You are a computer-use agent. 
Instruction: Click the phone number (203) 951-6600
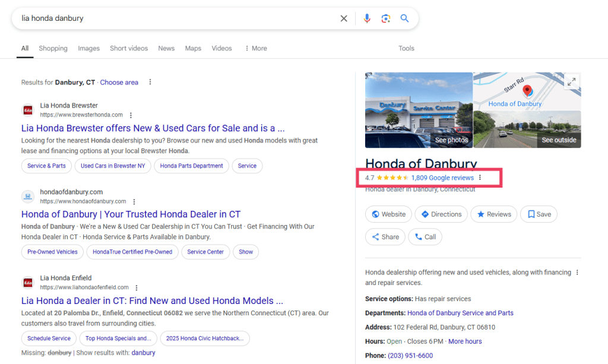410,356
